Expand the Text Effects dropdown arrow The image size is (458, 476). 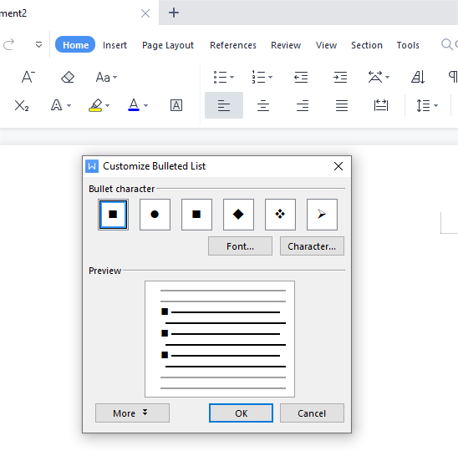tap(69, 106)
